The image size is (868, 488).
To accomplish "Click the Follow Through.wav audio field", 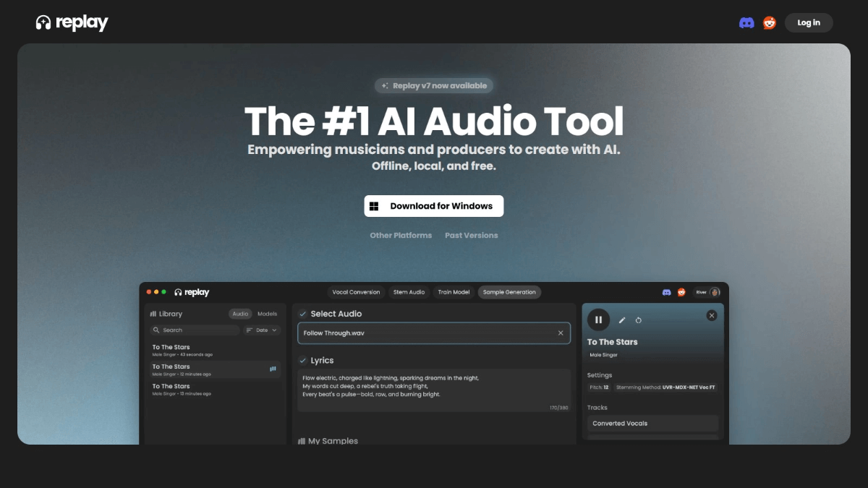I will tap(434, 333).
